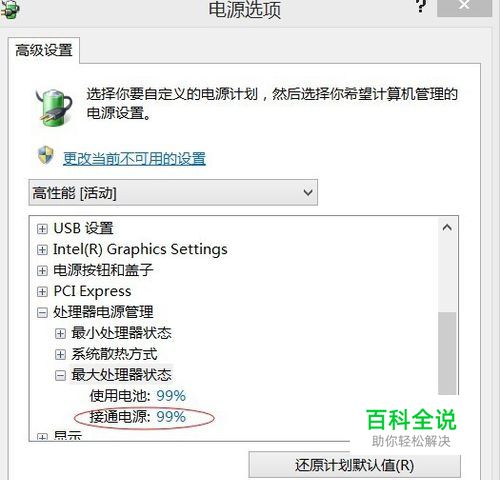
Task: Expand 系统散热方式 subtree
Action: tap(60, 354)
